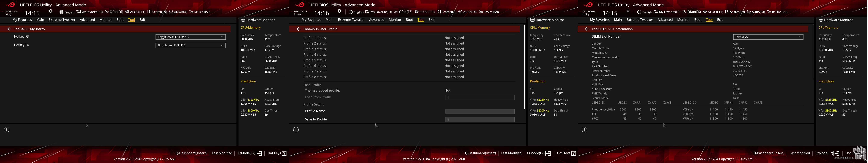Open Search(F9) in MyHotkey screen
Screen dimensions: 868x163
(157, 12)
